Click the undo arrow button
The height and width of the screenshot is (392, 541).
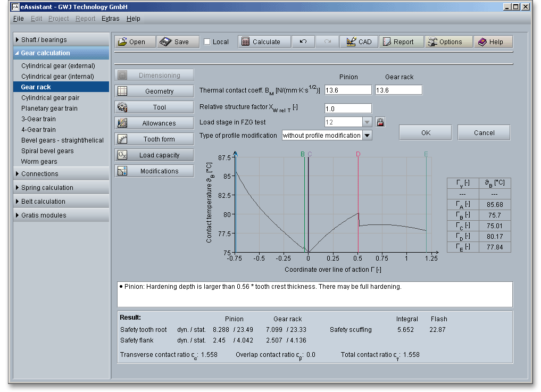click(x=303, y=42)
